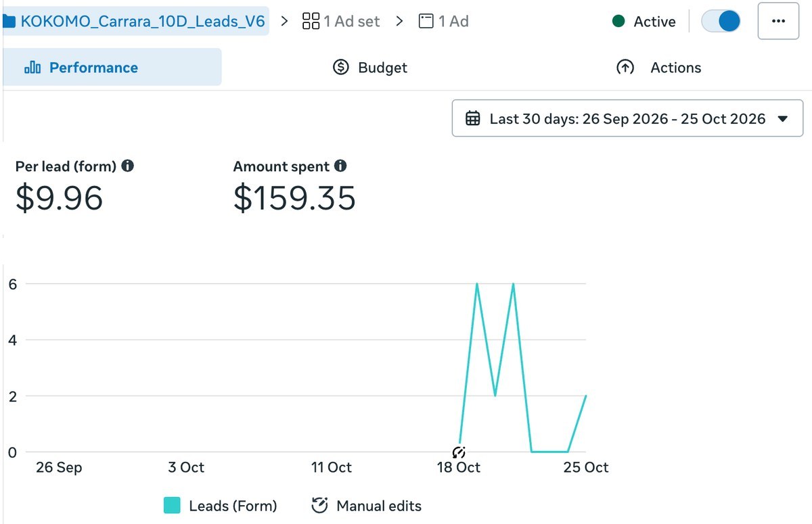Switch to the Budget tab
812x524 pixels.
(369, 68)
